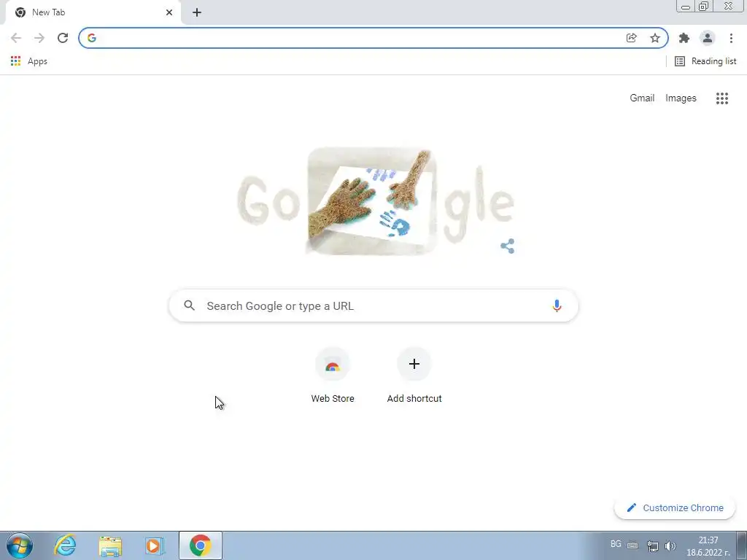747x560 pixels.
Task: Share the Google doodle
Action: tap(508, 246)
